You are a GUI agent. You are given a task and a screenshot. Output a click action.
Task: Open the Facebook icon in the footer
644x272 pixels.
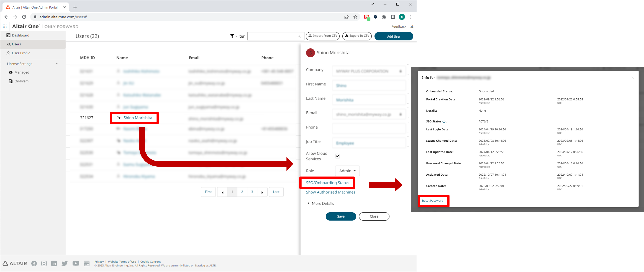[34, 263]
